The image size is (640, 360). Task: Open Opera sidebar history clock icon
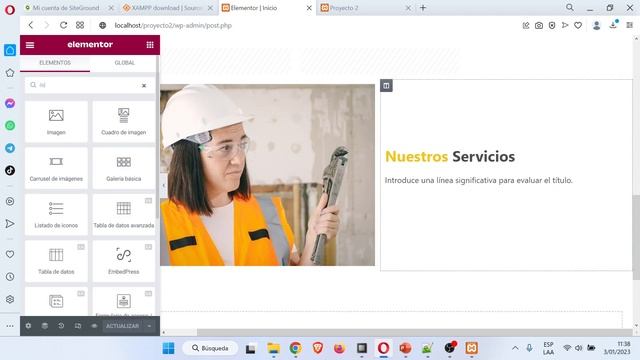pyautogui.click(x=10, y=277)
